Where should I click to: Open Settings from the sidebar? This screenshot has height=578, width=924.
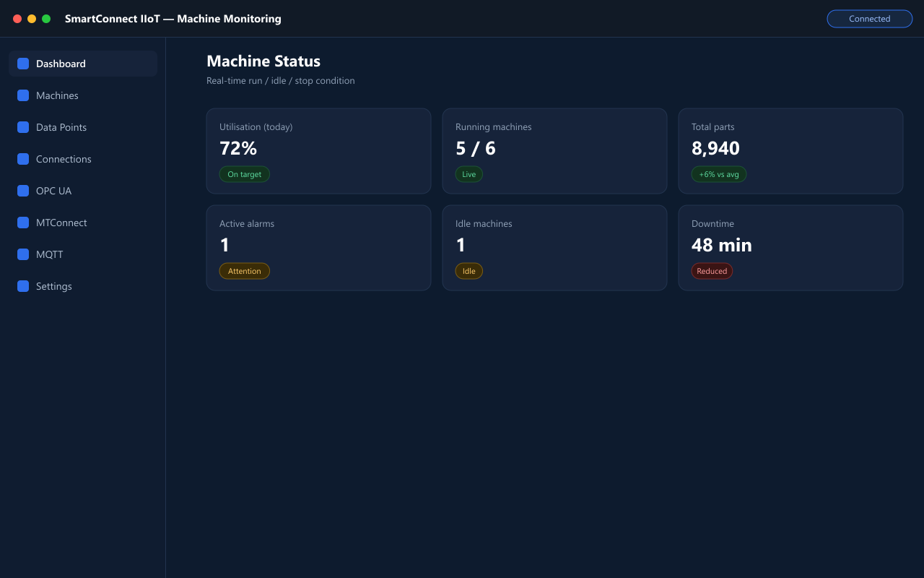coord(83,286)
